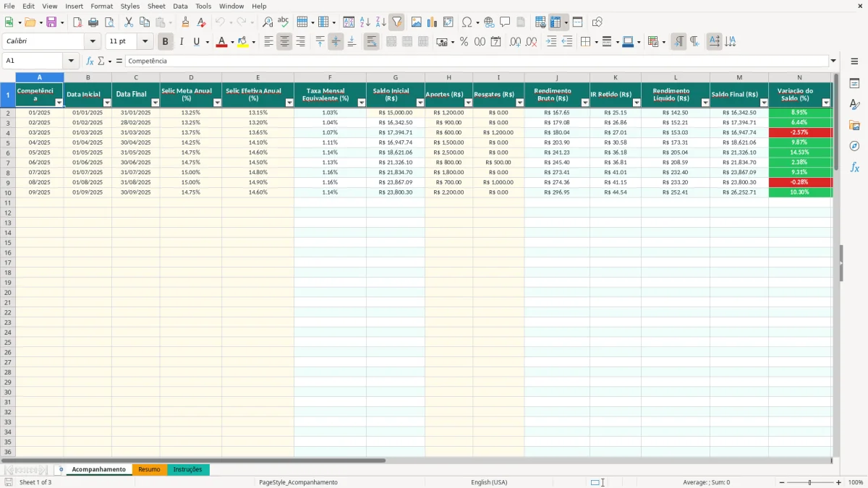Click Clone Formatting paintbrush icon

pyautogui.click(x=185, y=22)
